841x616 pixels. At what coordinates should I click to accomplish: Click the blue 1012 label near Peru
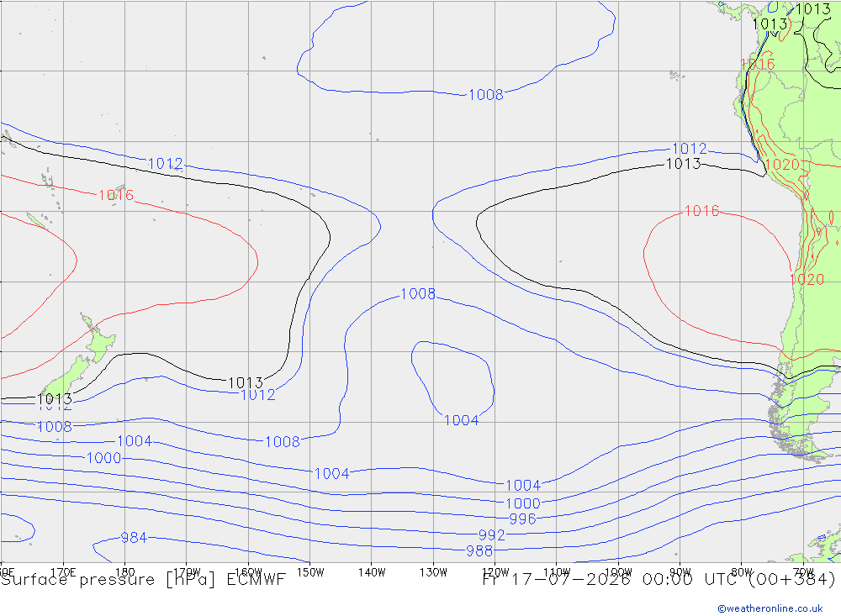coord(690,149)
